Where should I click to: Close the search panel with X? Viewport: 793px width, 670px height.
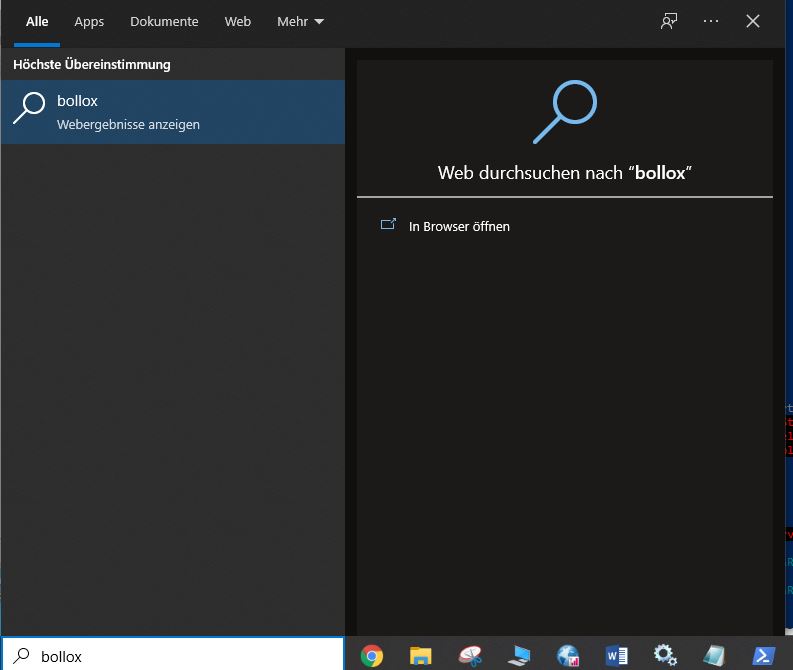[753, 21]
